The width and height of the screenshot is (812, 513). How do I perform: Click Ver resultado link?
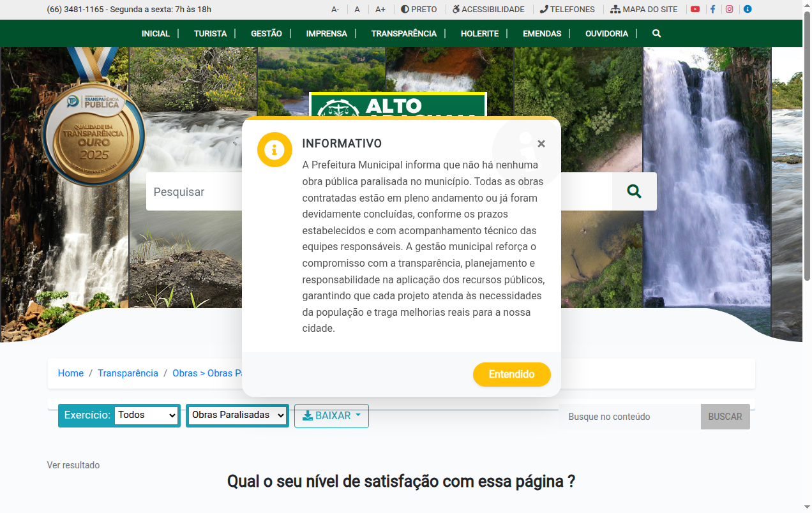(73, 465)
